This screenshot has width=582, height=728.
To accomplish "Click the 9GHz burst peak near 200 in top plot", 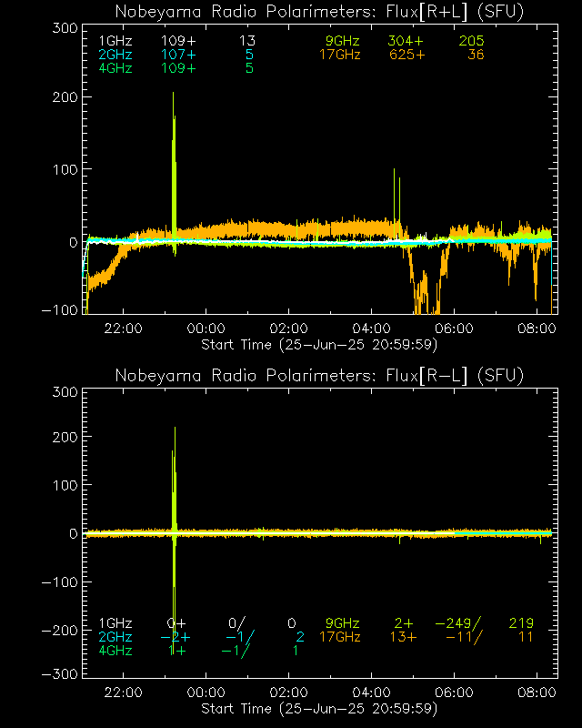I will 173,94.
